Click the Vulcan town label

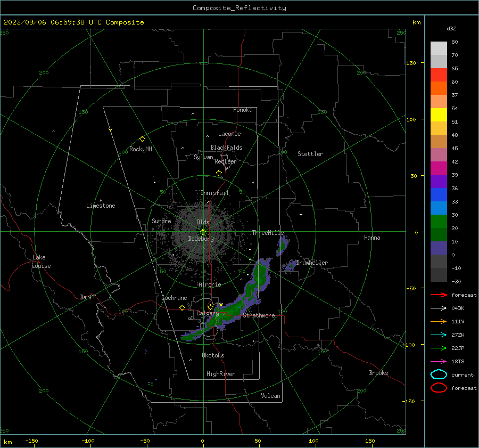pos(271,396)
